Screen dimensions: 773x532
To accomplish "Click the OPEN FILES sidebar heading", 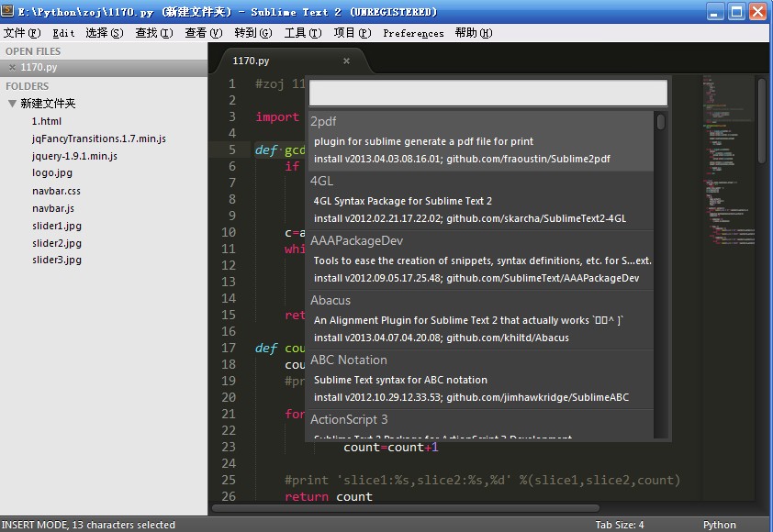I will coord(33,51).
